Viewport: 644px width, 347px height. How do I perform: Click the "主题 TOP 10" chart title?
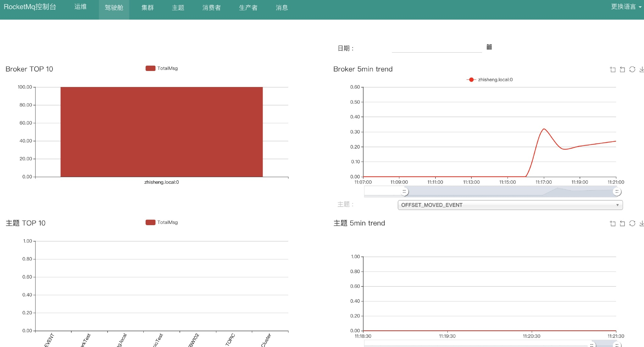pos(25,223)
